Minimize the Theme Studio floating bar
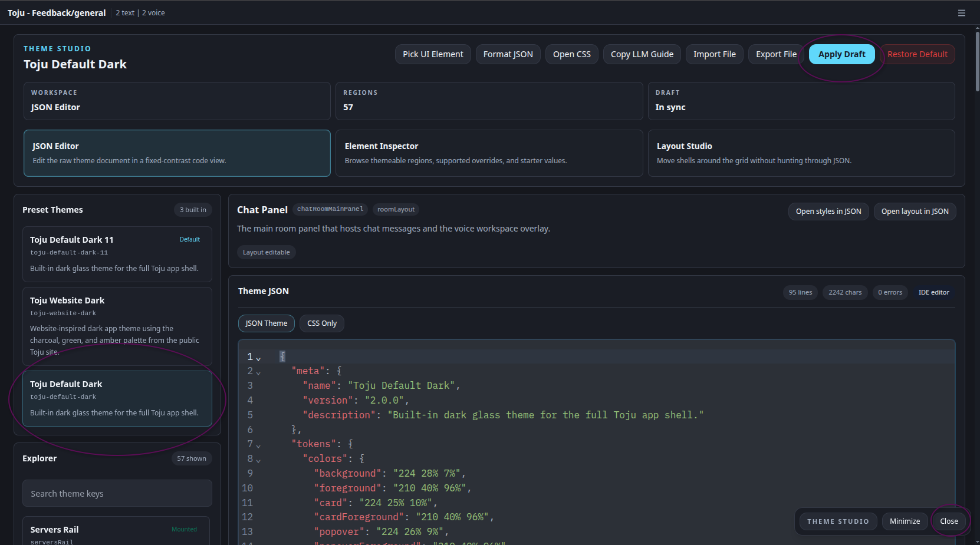 click(x=905, y=521)
